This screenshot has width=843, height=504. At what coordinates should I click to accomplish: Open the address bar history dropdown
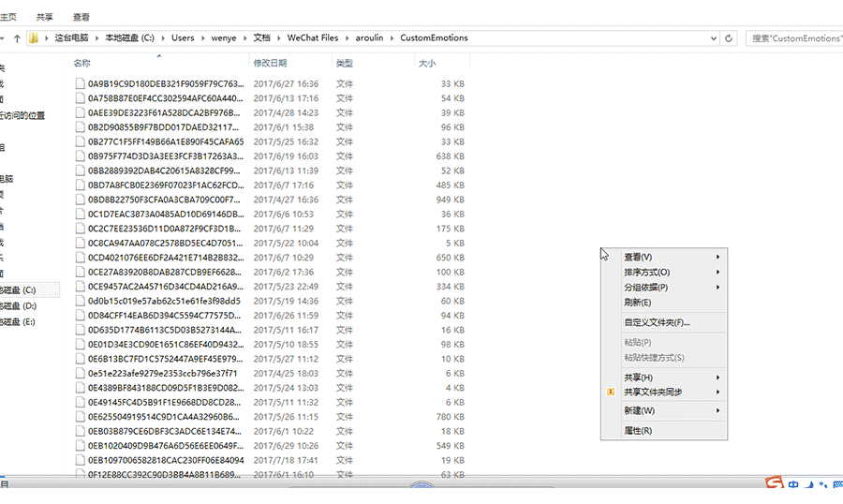coord(714,38)
